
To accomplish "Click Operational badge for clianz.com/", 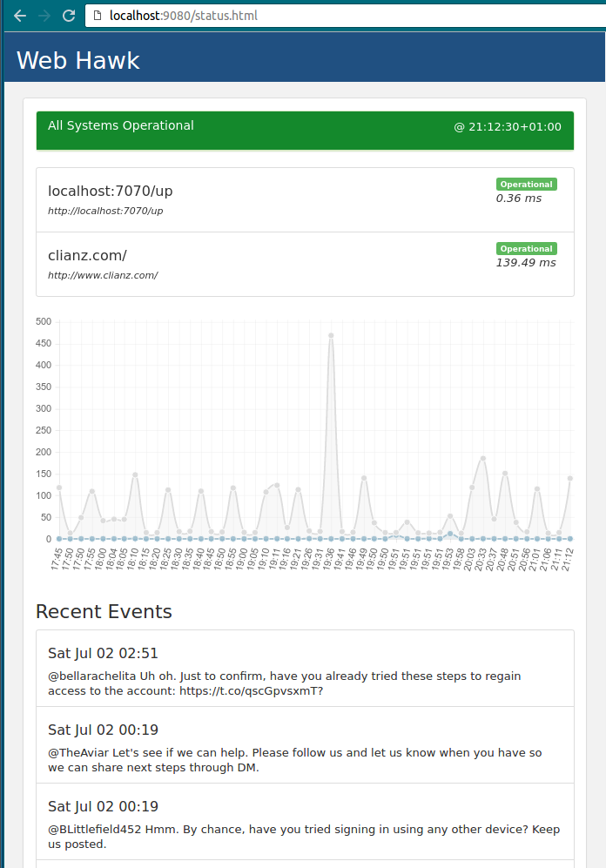I will (526, 248).
